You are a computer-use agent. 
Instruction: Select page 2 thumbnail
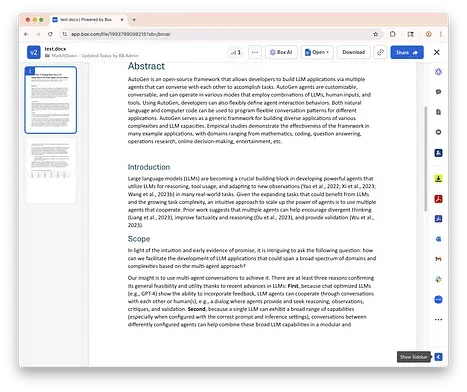[x=50, y=170]
